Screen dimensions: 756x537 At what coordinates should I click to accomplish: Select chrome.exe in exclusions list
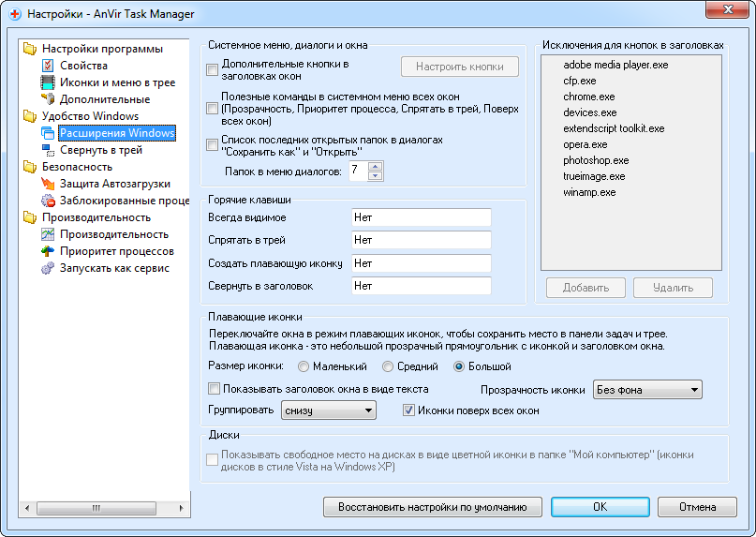point(588,97)
